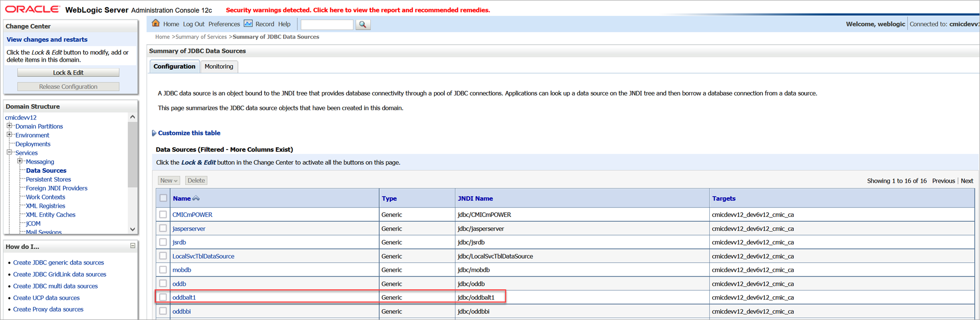Select the Configuration tab
Viewport: 980px width, 320px height.
tap(174, 66)
